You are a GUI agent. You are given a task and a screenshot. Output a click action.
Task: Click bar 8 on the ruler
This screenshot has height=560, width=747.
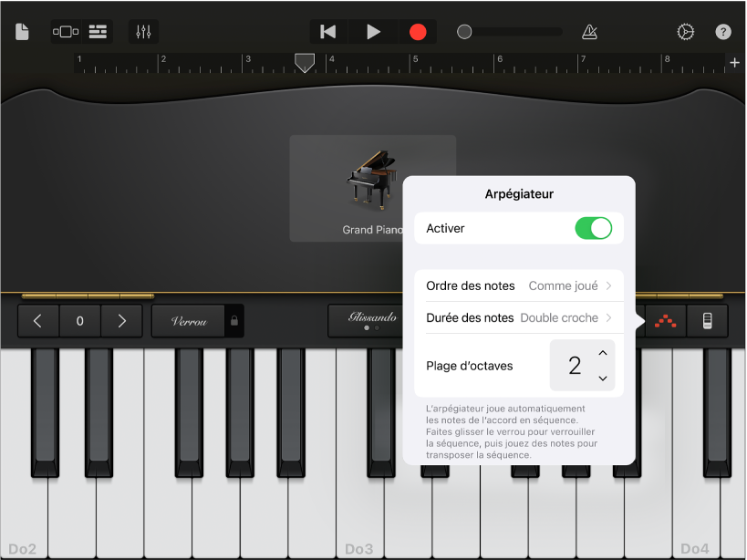click(x=667, y=59)
